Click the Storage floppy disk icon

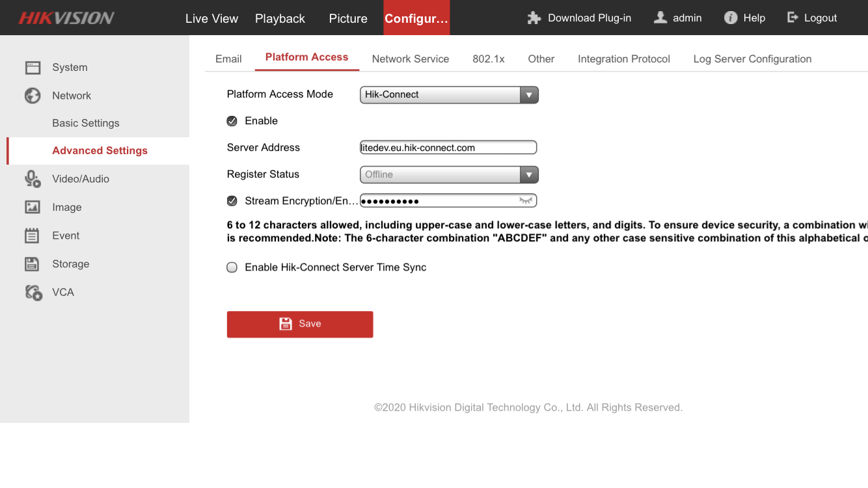[33, 264]
